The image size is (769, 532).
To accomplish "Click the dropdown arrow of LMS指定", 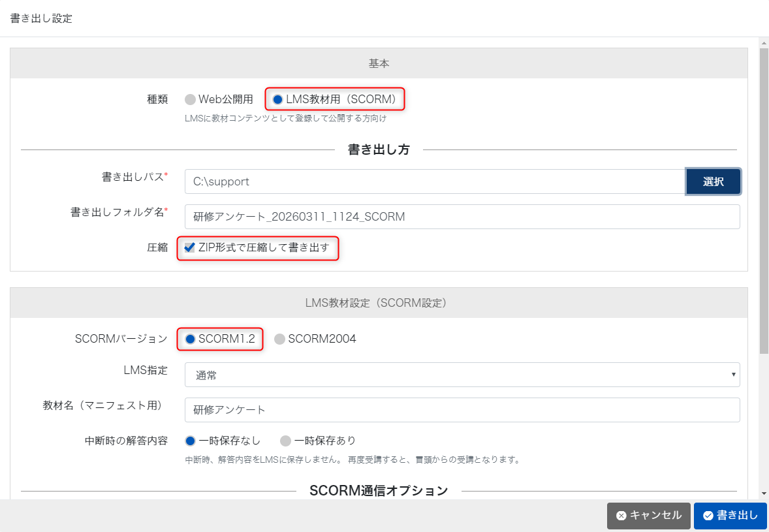I will click(734, 375).
